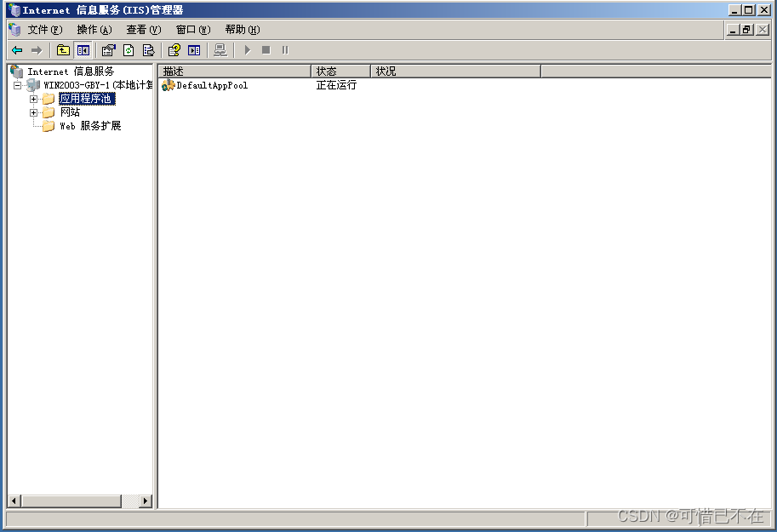Pause the service with the pause icon
Image resolution: width=777 pixels, height=532 pixels.
[285, 50]
